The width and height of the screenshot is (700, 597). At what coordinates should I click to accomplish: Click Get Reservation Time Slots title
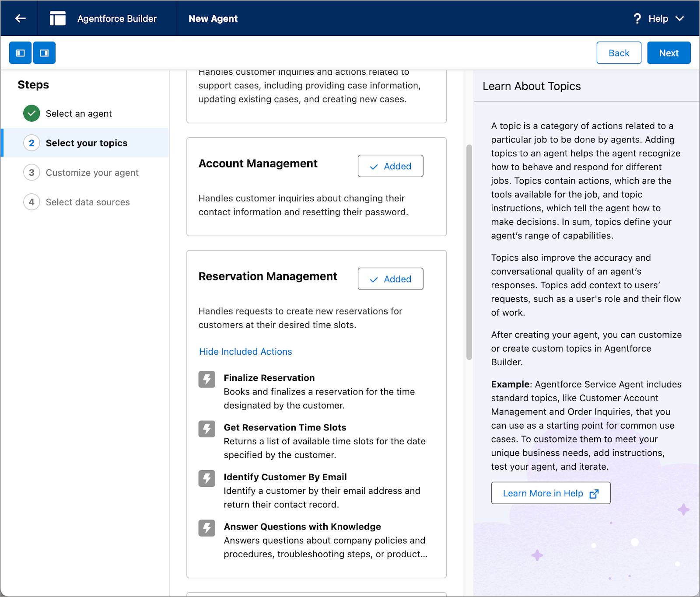pos(285,427)
